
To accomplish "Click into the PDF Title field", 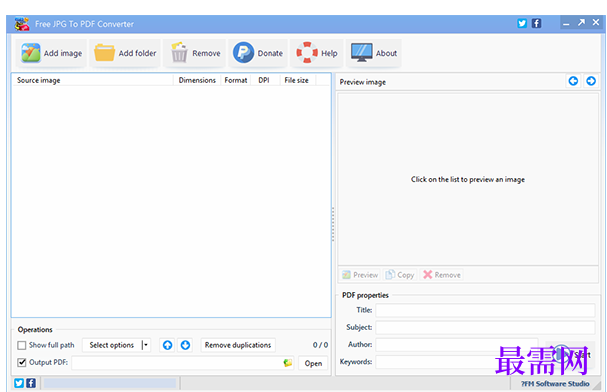I will 485,310.
